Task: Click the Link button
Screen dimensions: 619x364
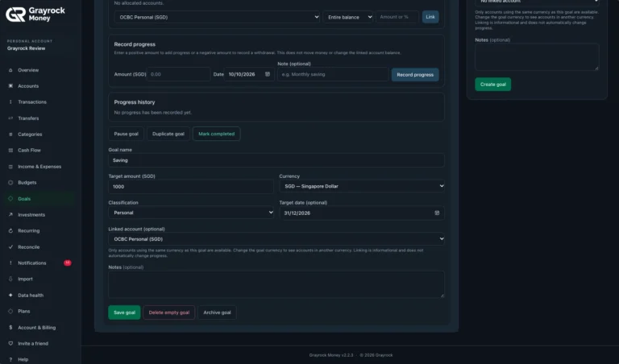Action: (x=430, y=17)
